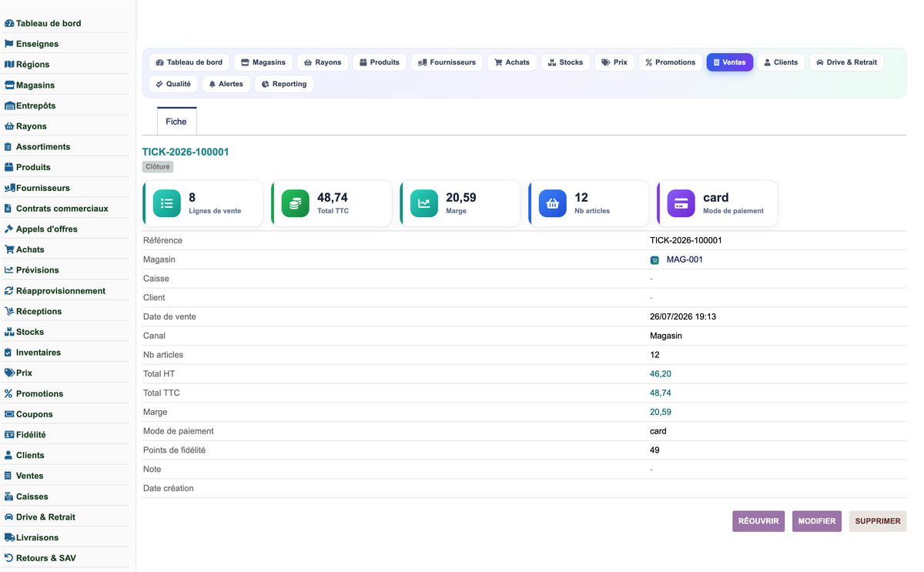Click the Lignes de vente list icon
924x572 pixels.
pyautogui.click(x=167, y=204)
